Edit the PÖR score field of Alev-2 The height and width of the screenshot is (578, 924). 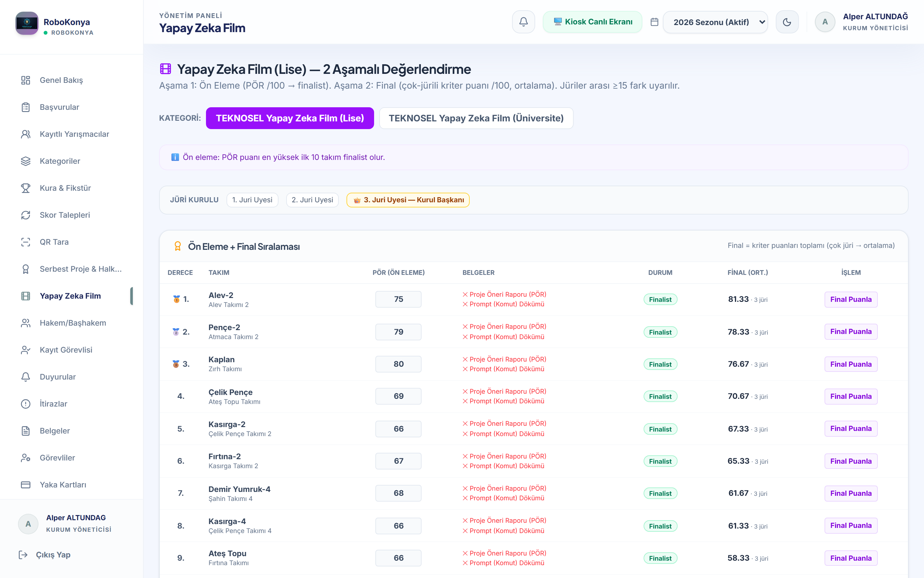398,299
